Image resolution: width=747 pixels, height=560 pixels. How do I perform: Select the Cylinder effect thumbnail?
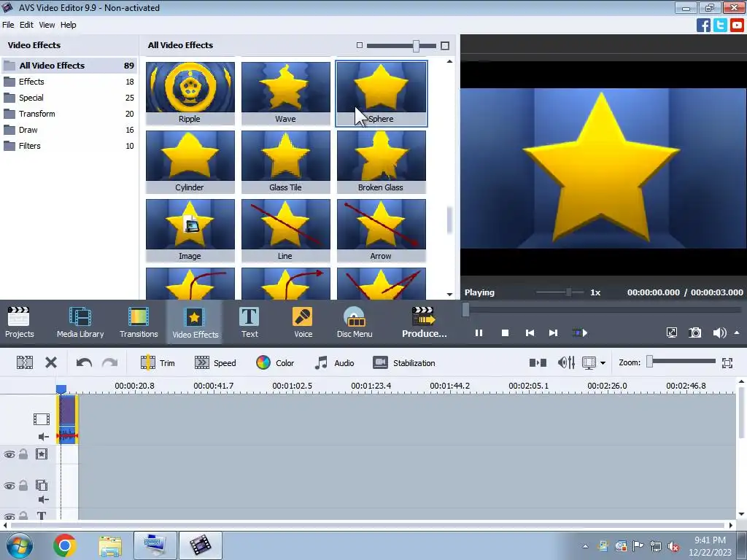190,162
